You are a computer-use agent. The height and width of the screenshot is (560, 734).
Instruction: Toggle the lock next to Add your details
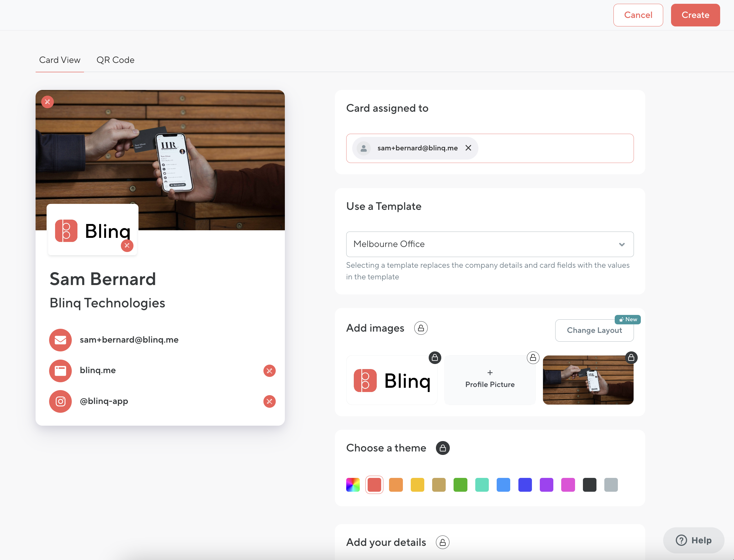coord(443,542)
